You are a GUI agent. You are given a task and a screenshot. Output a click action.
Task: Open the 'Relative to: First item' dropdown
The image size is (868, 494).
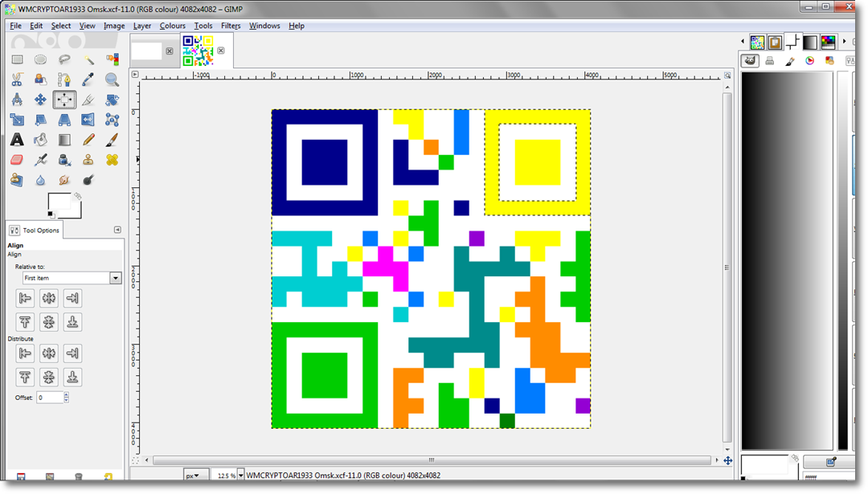coord(72,278)
